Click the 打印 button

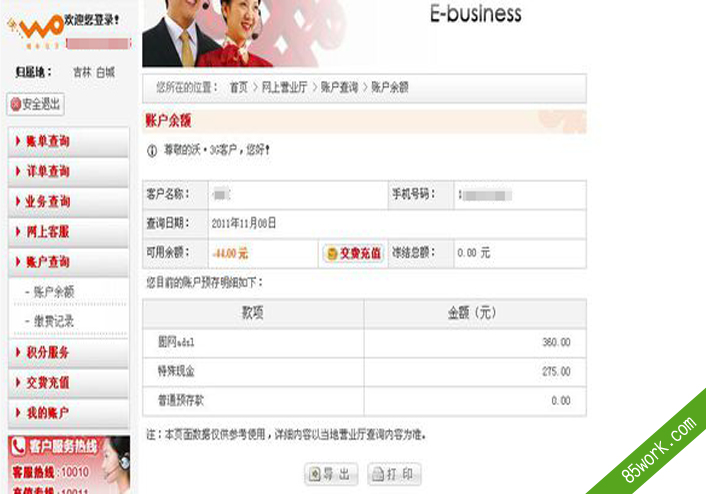[x=394, y=474]
